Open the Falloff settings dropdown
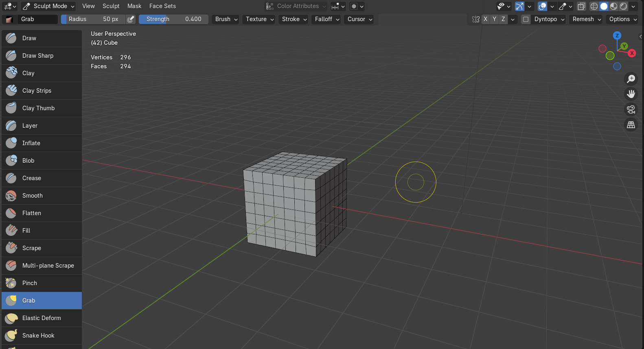This screenshot has width=644, height=349. (326, 19)
